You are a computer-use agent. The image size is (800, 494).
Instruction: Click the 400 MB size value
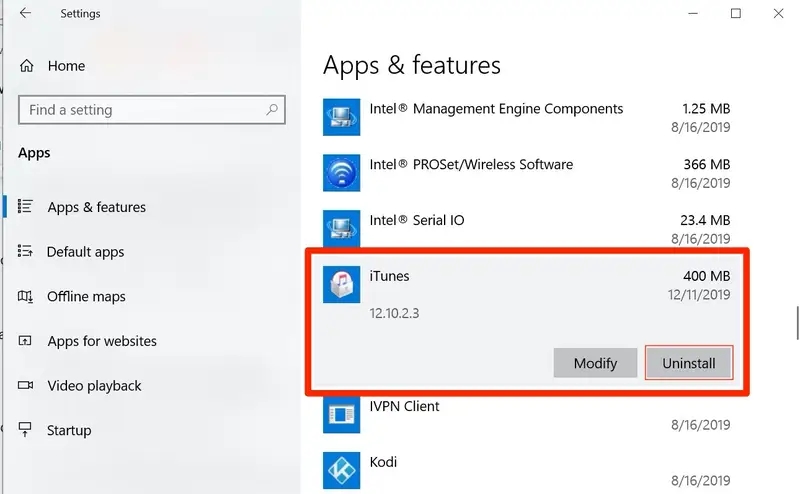click(707, 276)
